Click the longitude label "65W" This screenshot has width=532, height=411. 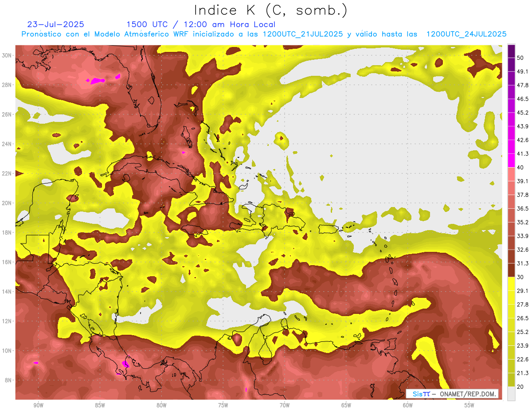coord(346,405)
